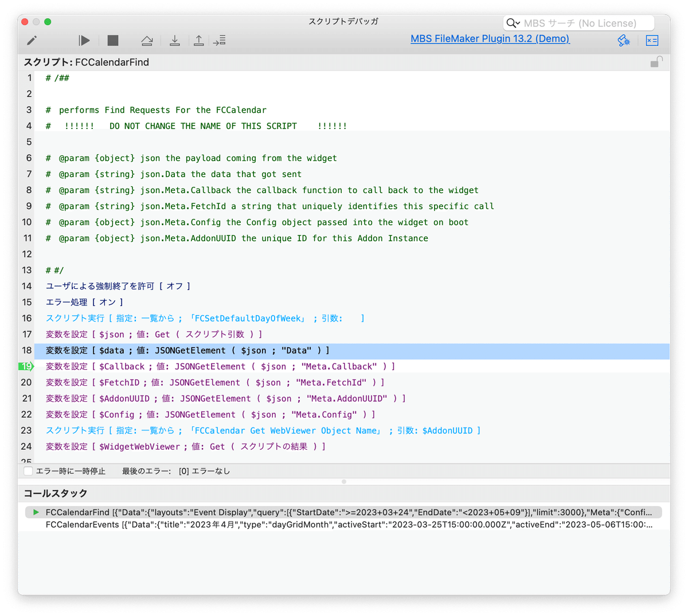
Task: Click the panel divider handle dot
Action: (x=343, y=481)
